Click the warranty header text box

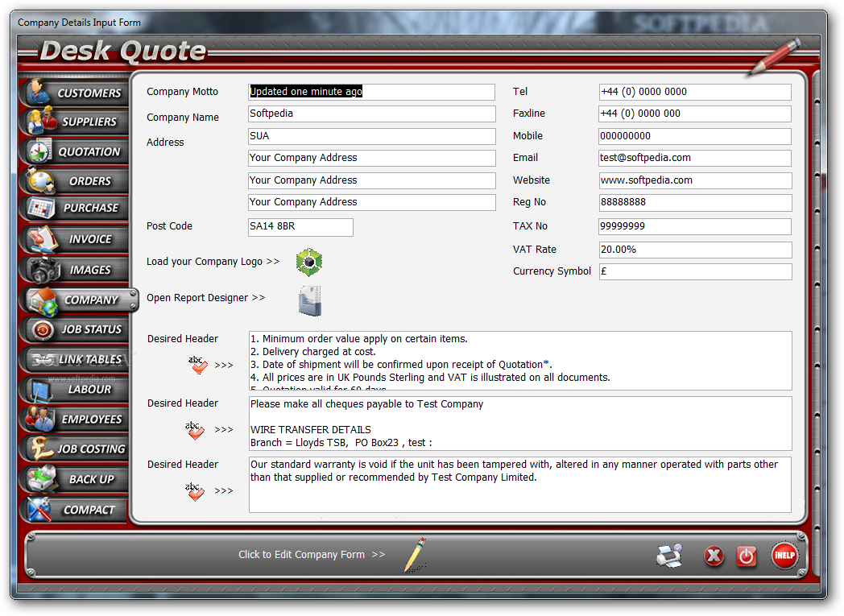(520, 485)
